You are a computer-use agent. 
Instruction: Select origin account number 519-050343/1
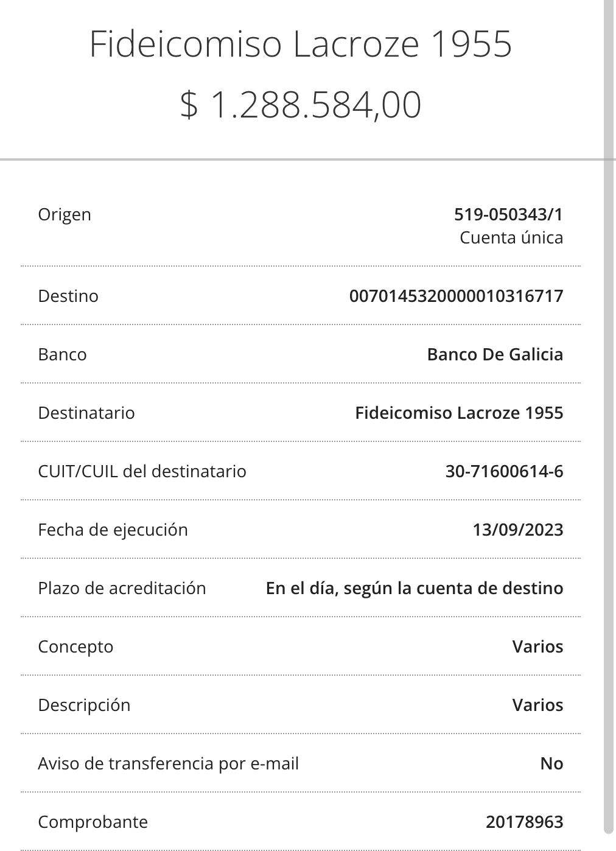coord(509,214)
